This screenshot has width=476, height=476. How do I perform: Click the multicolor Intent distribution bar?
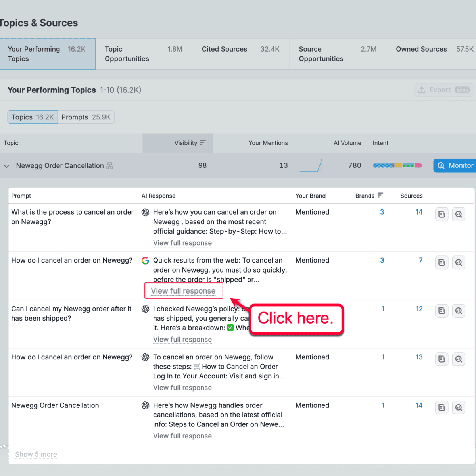tap(397, 165)
